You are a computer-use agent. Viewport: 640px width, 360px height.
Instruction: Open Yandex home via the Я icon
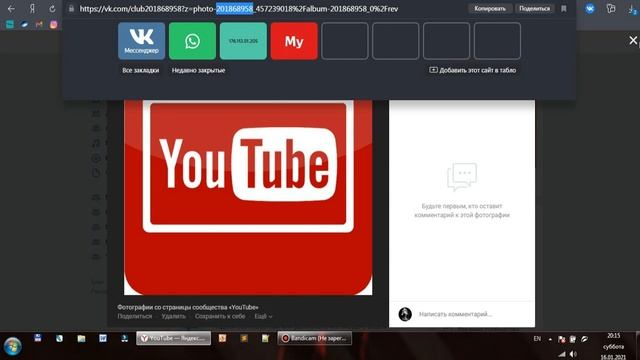click(x=32, y=9)
